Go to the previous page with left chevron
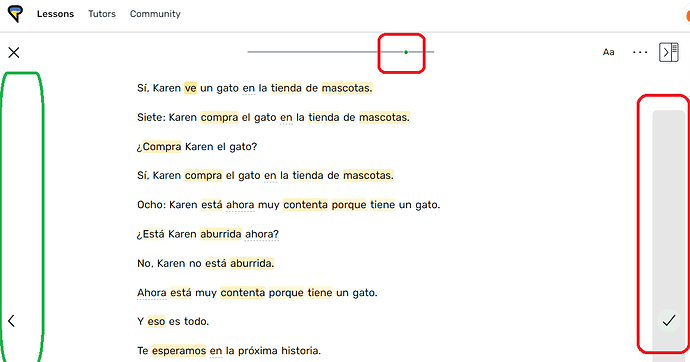690x362 pixels. click(x=11, y=321)
